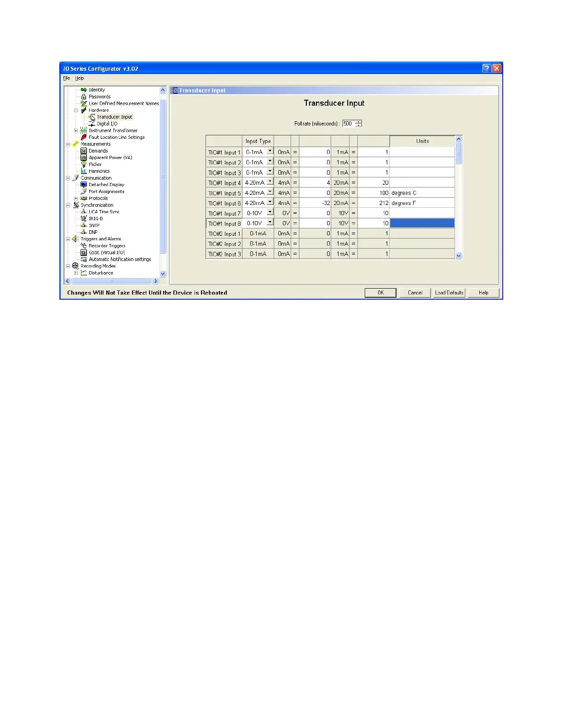Click the Apparent Power 'VA' icon

click(x=84, y=158)
